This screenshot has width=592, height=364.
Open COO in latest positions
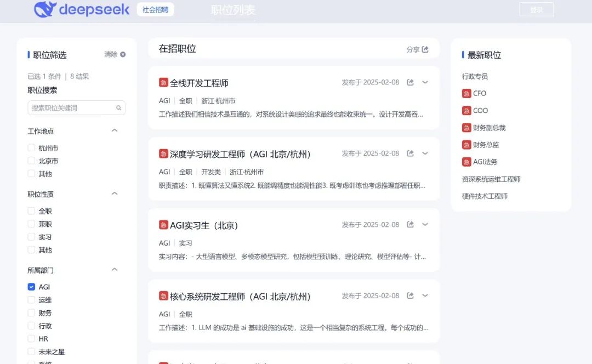click(x=480, y=111)
